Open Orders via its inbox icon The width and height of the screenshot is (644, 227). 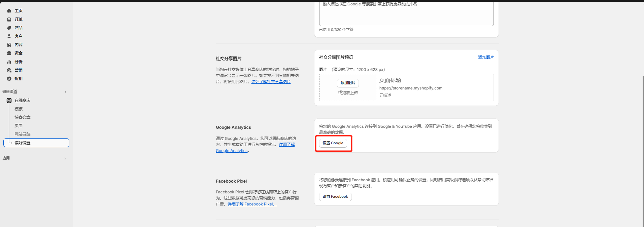pyautogui.click(x=9, y=20)
